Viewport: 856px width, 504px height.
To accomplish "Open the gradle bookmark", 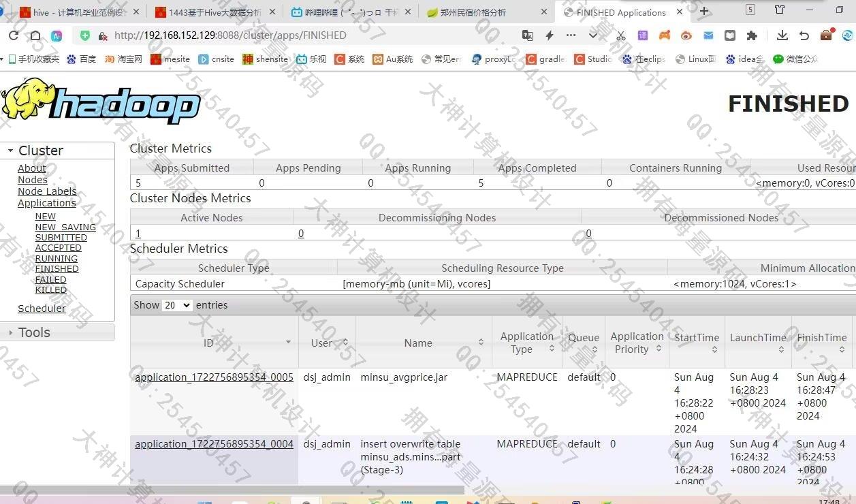I will click(x=545, y=59).
